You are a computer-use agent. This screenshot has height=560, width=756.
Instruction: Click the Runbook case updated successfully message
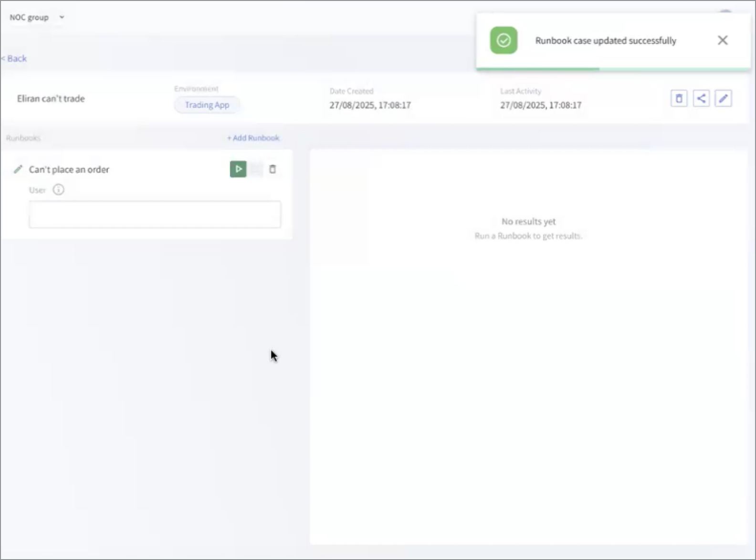tap(606, 41)
